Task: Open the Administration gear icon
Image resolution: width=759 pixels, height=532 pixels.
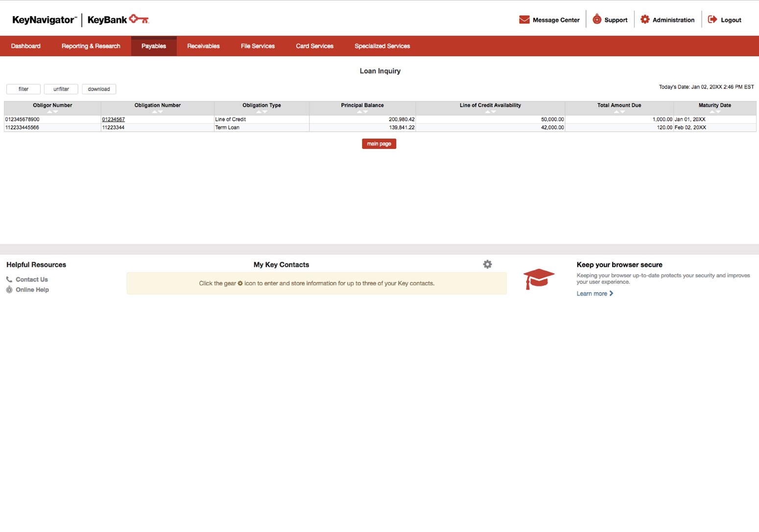Action: point(645,19)
